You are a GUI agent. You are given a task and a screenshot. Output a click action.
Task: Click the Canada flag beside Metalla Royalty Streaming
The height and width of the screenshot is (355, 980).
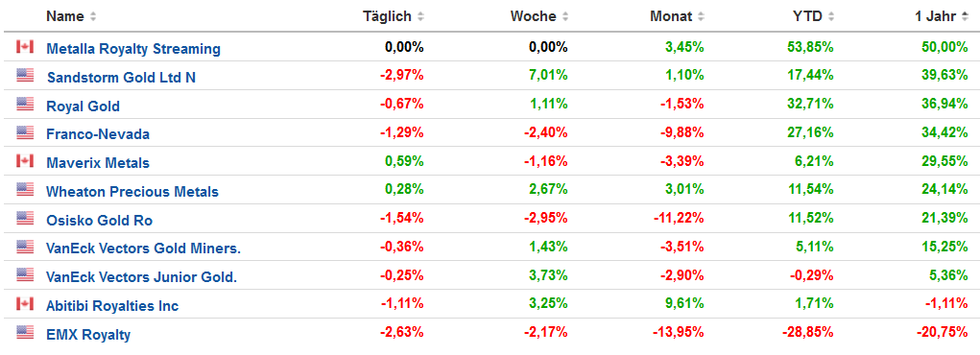pos(24,47)
